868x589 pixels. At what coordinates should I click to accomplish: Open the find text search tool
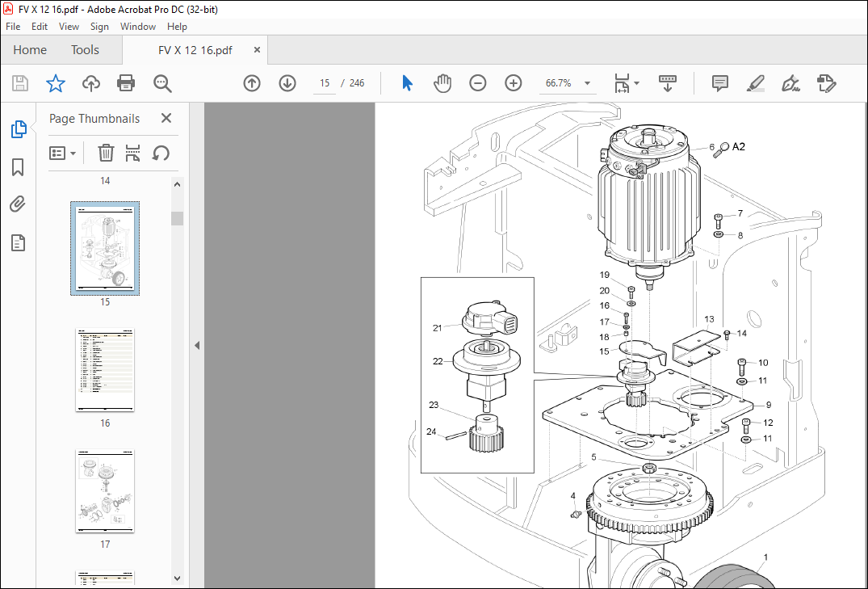(162, 84)
